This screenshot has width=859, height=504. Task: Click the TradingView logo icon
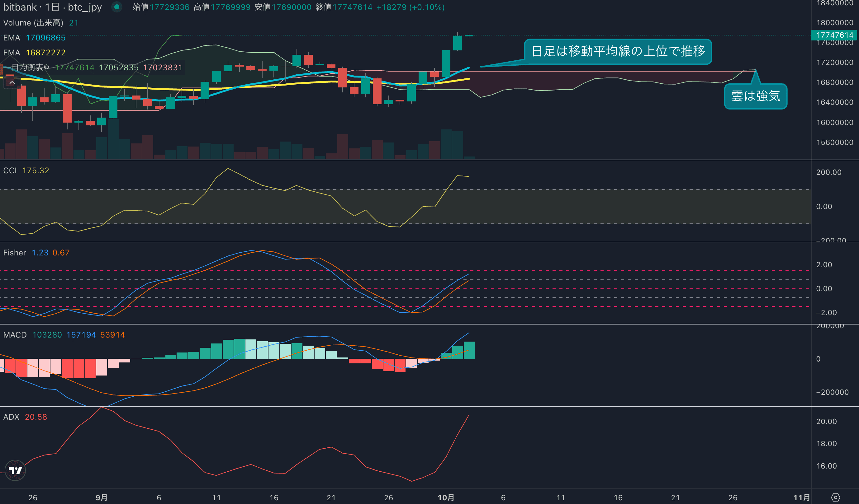tap(15, 471)
